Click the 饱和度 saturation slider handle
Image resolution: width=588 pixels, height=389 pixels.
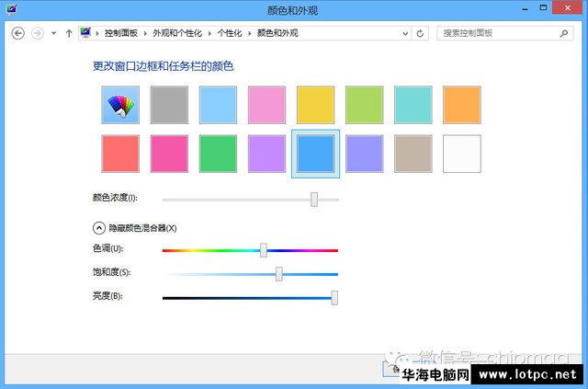[279, 274]
